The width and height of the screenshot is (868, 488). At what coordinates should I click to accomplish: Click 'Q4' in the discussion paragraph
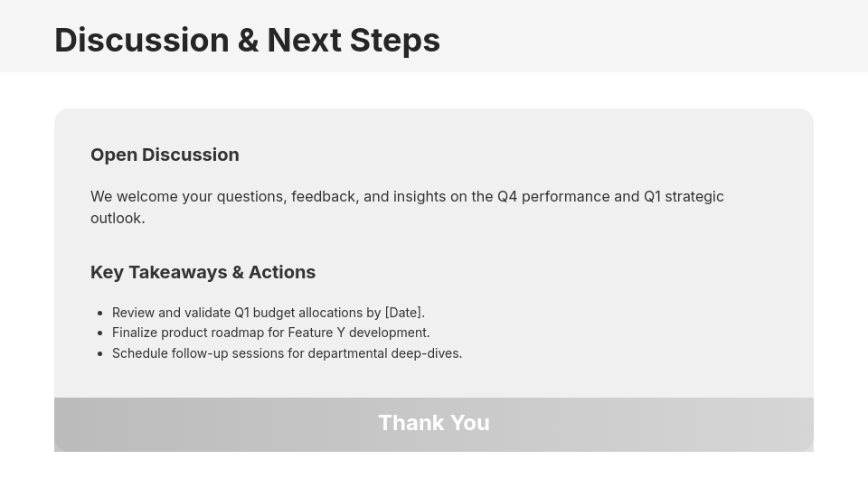point(507,197)
